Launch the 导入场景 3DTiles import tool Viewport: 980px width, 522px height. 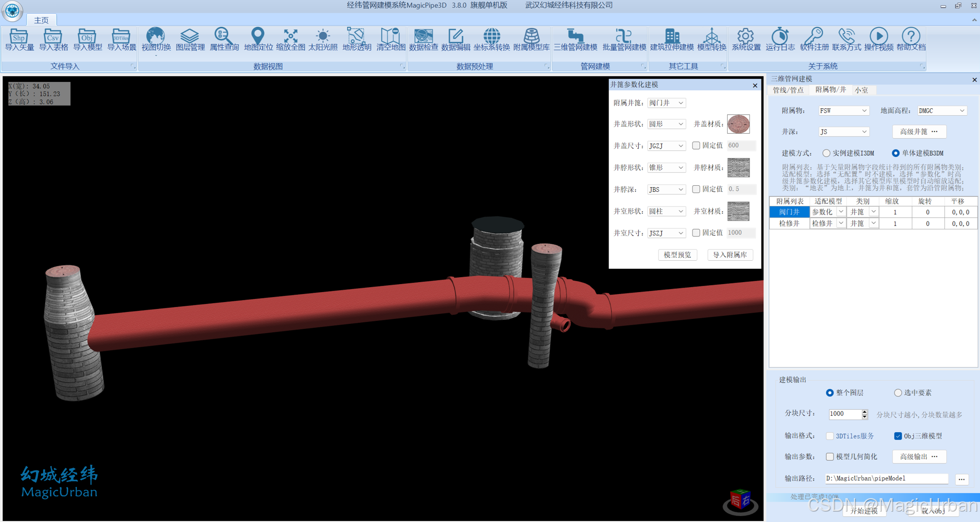tap(122, 39)
